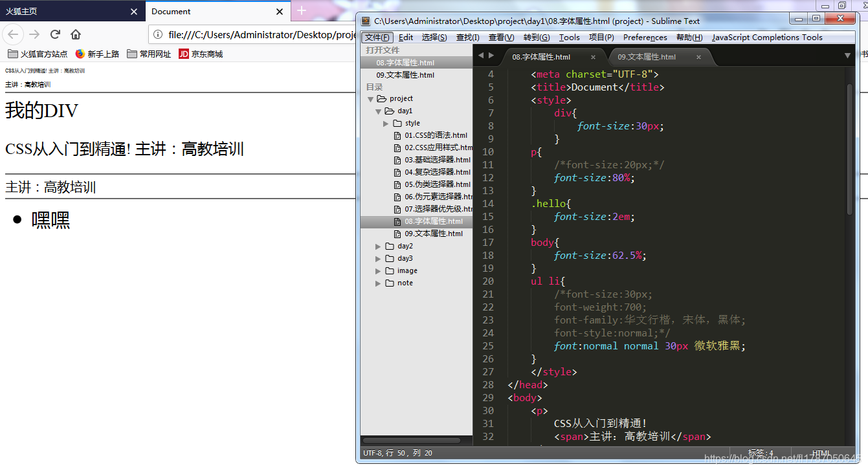Screen dimensions: 868x471
Task: Open the Edit menu in Sublime Text
Action: (x=406, y=38)
